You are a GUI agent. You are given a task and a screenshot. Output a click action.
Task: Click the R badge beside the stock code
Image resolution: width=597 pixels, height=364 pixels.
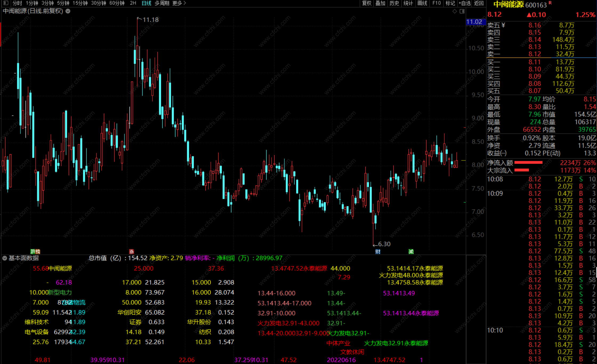tap(550, 3)
